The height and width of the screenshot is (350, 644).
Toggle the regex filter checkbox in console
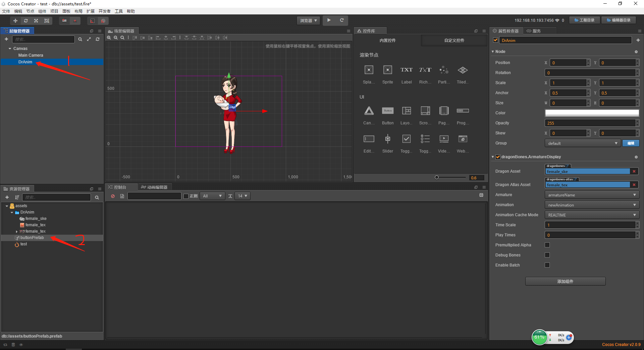coord(186,196)
